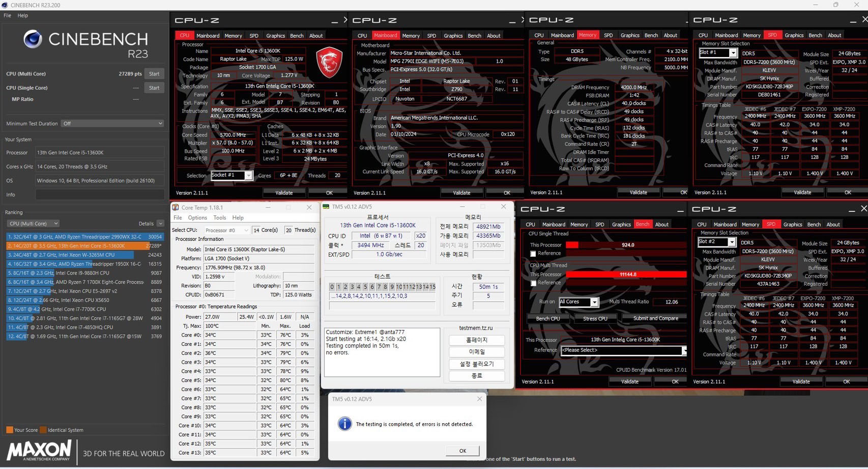Toggle the Single Thread Reference checkbox
This screenshot has width=868, height=469.
(x=533, y=254)
